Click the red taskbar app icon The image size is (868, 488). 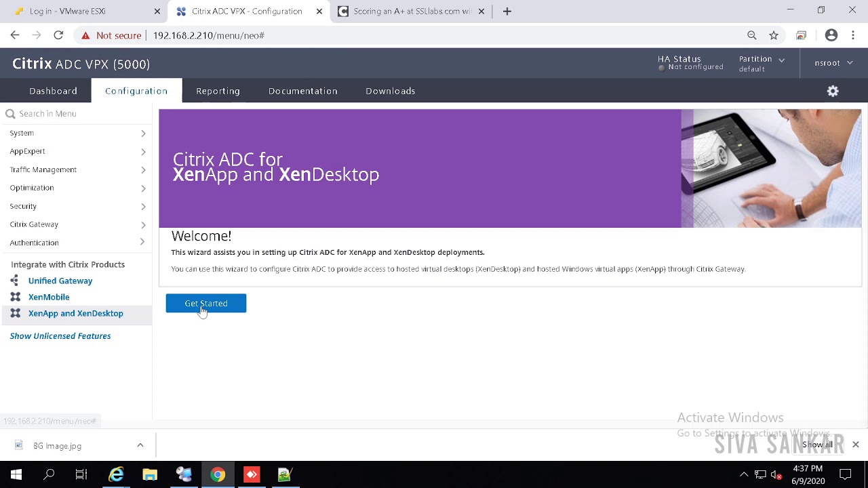point(252,474)
